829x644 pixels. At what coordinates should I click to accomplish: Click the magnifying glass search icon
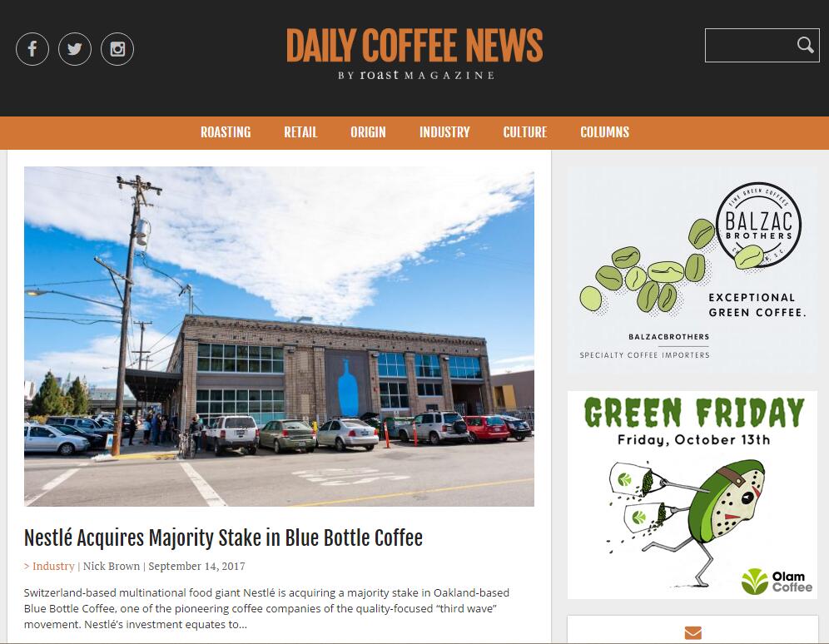(x=805, y=46)
